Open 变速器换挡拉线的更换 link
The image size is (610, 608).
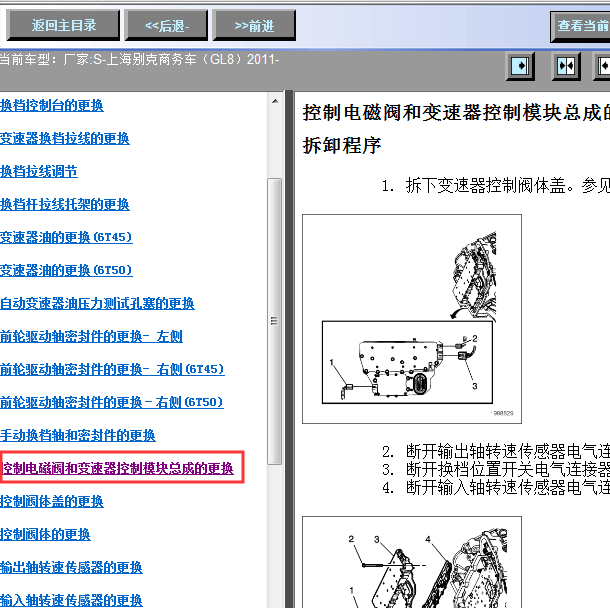tap(65, 138)
